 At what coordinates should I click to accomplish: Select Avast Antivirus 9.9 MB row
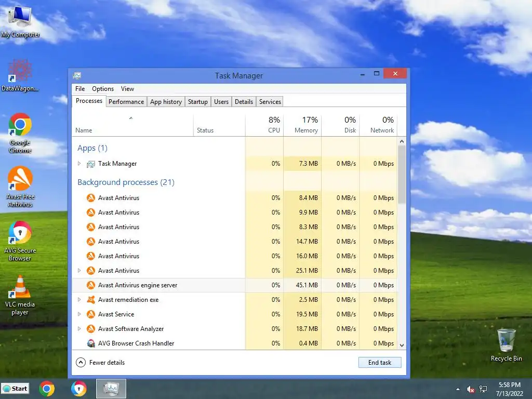click(234, 212)
